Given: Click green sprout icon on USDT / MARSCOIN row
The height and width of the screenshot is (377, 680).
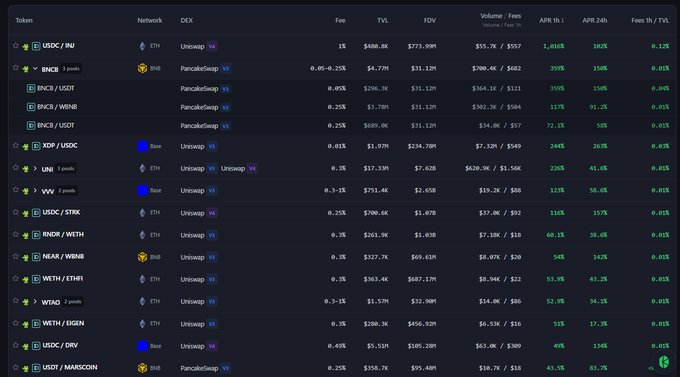Looking at the screenshot, I should coord(26,369).
